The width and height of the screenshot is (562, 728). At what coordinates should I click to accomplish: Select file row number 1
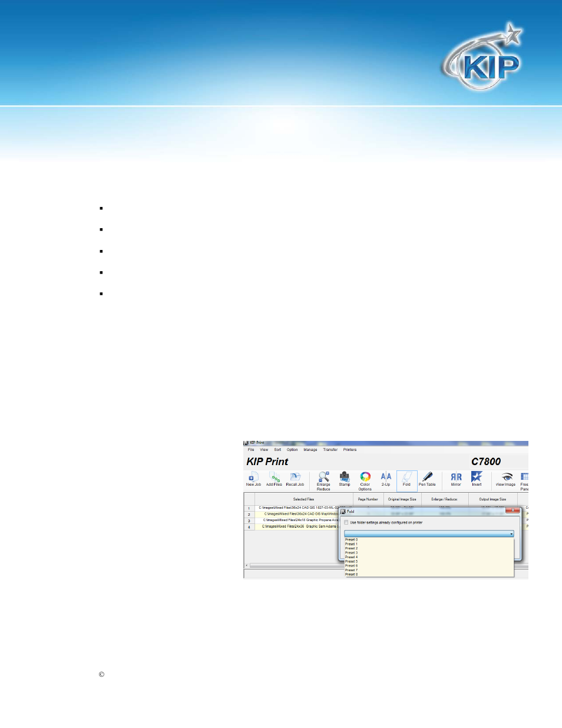249,508
